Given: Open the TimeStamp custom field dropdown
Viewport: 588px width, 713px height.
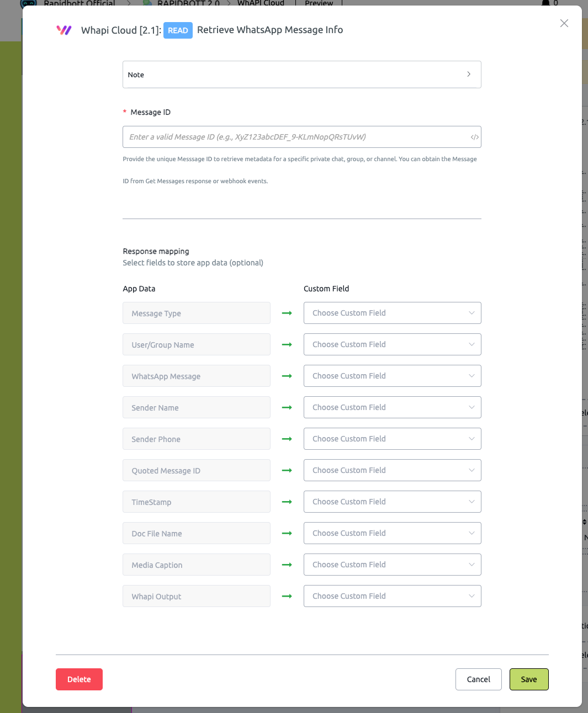Looking at the screenshot, I should (x=392, y=502).
